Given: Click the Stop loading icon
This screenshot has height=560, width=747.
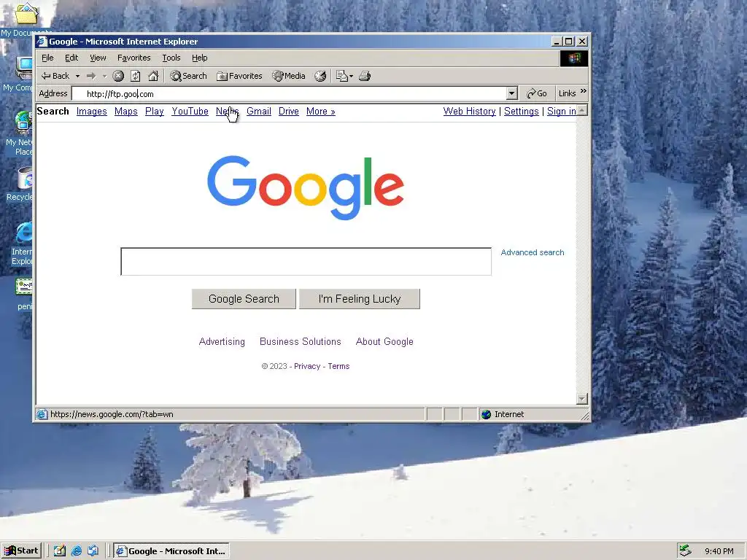Looking at the screenshot, I should click(118, 76).
